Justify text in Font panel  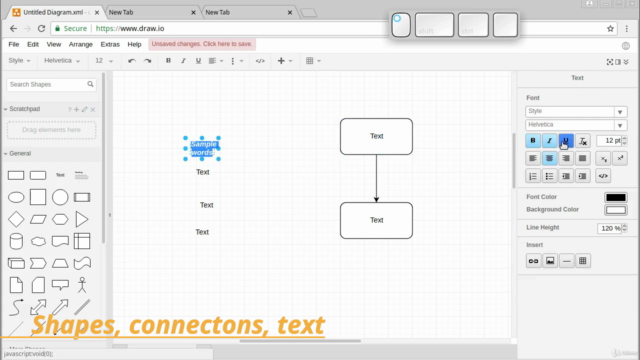click(583, 158)
